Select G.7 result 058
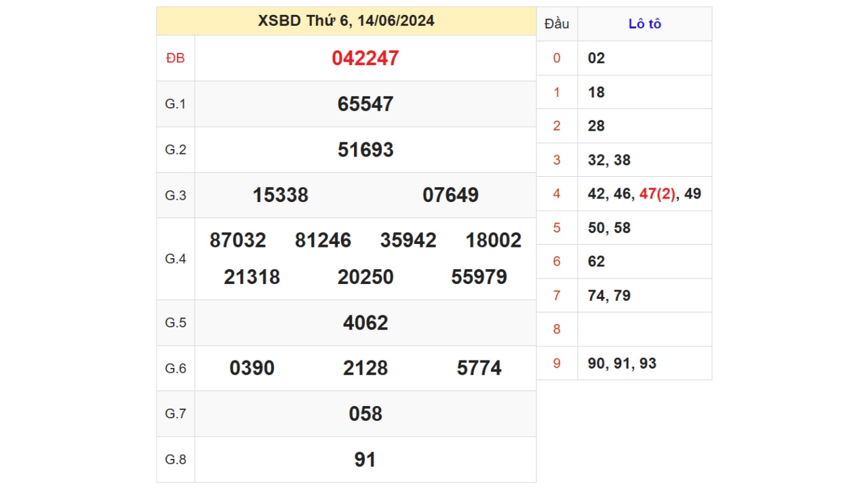The image size is (868, 488). click(366, 413)
